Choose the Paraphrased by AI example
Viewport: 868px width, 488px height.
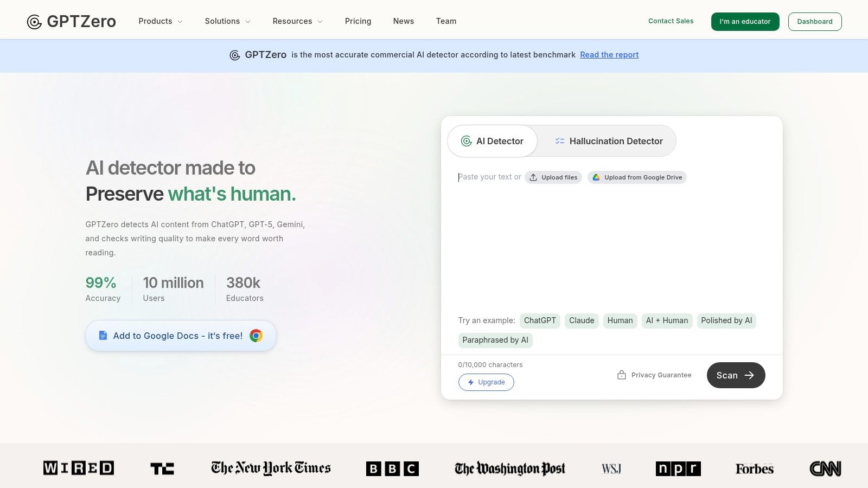495,340
